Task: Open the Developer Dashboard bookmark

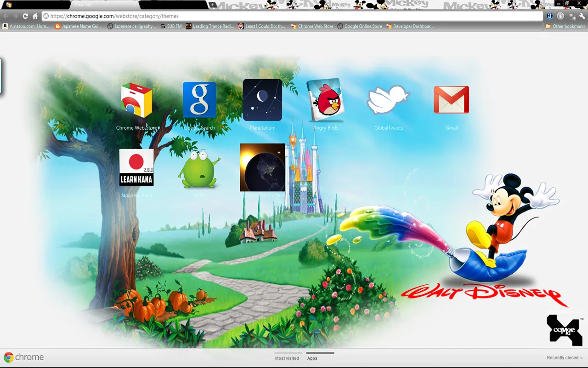Action: click(x=410, y=26)
